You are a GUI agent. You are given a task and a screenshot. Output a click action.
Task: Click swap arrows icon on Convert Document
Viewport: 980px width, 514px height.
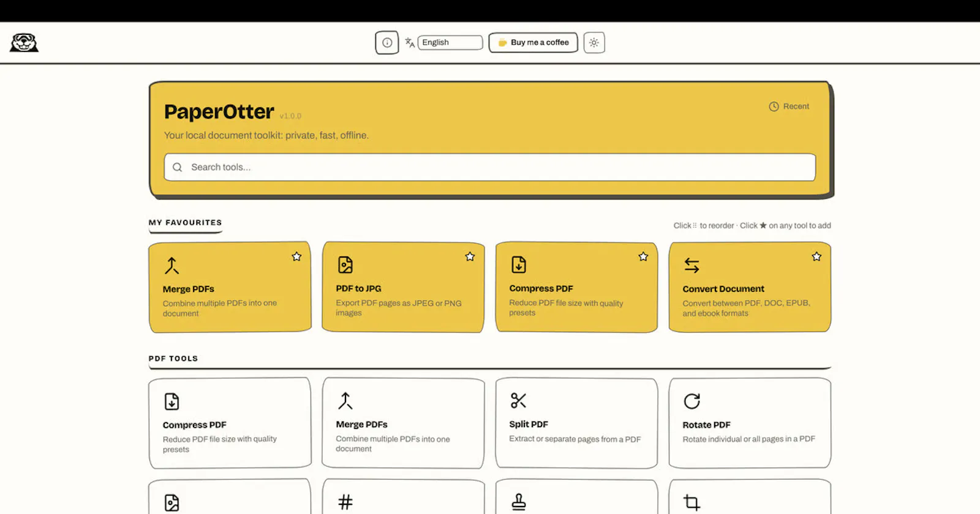pos(692,266)
